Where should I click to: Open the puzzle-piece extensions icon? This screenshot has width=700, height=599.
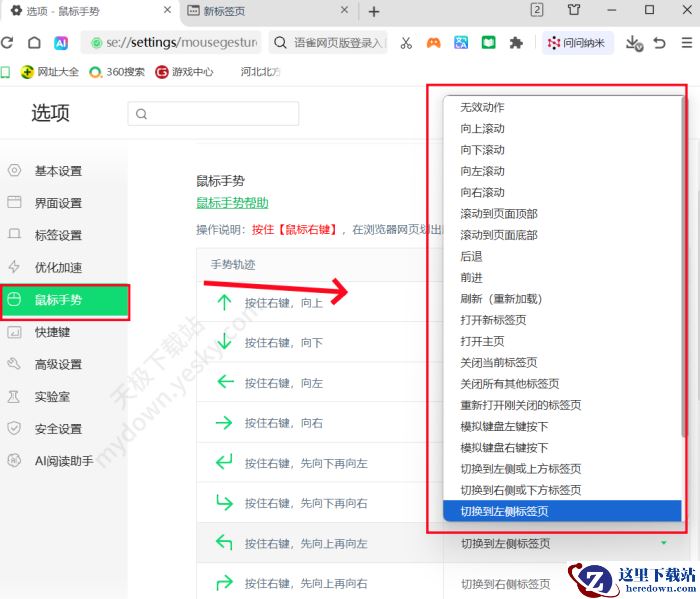pos(516,43)
